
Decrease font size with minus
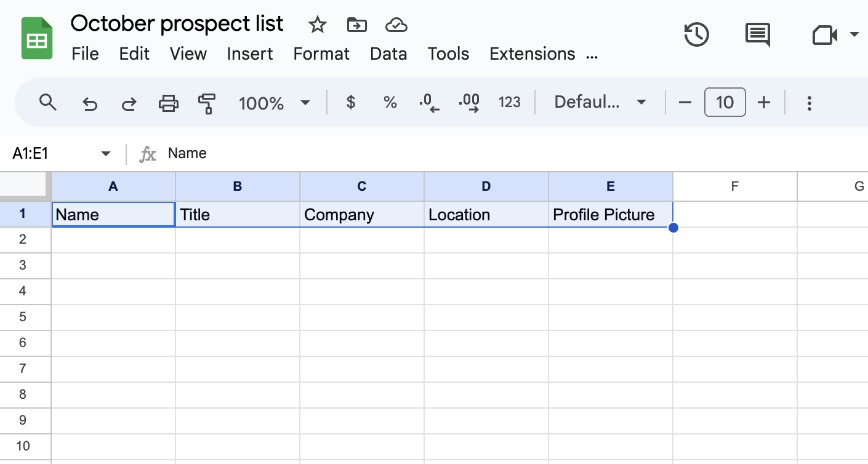coord(685,102)
